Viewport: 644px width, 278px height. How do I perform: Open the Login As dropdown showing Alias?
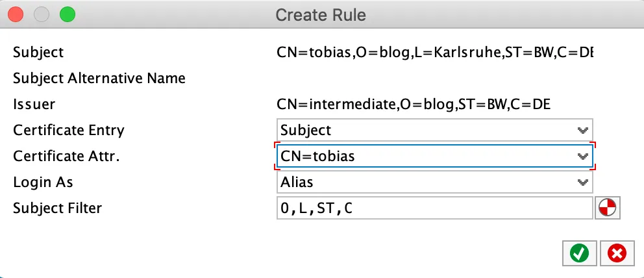[434, 183]
